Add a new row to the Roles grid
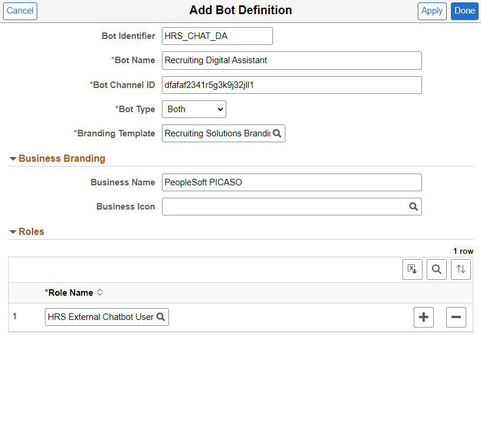 point(424,317)
